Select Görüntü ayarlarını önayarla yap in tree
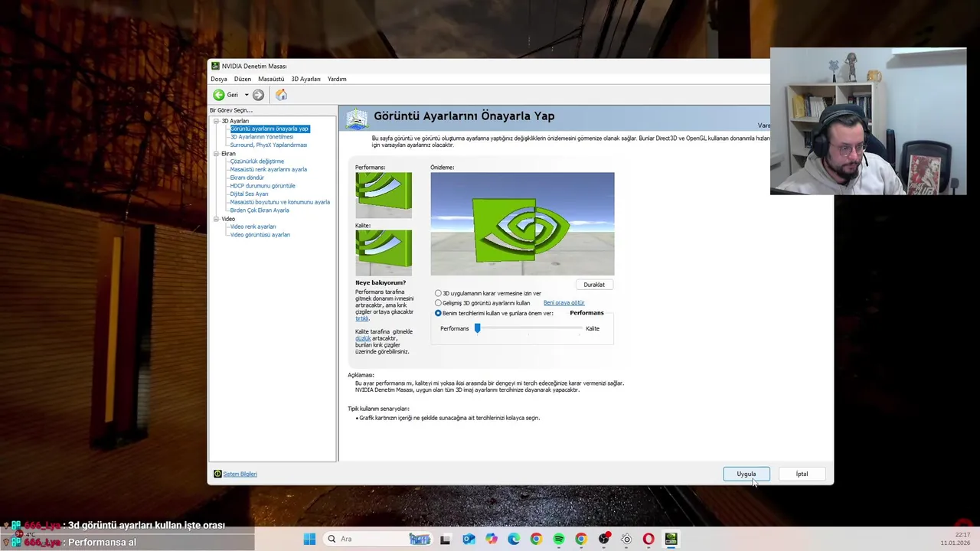Image resolution: width=980 pixels, height=551 pixels. click(x=269, y=129)
